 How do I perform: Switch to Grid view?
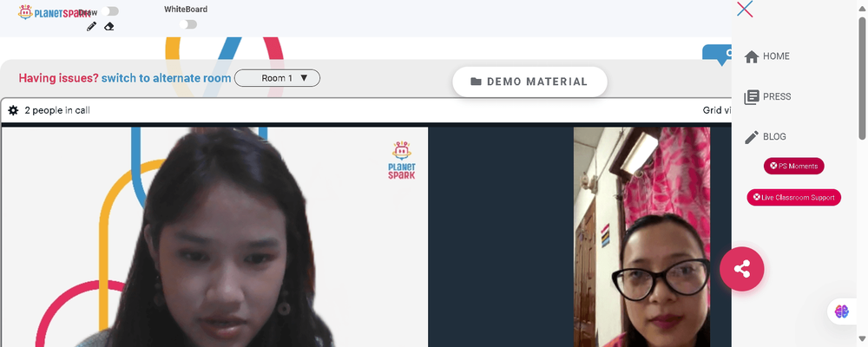(x=717, y=110)
